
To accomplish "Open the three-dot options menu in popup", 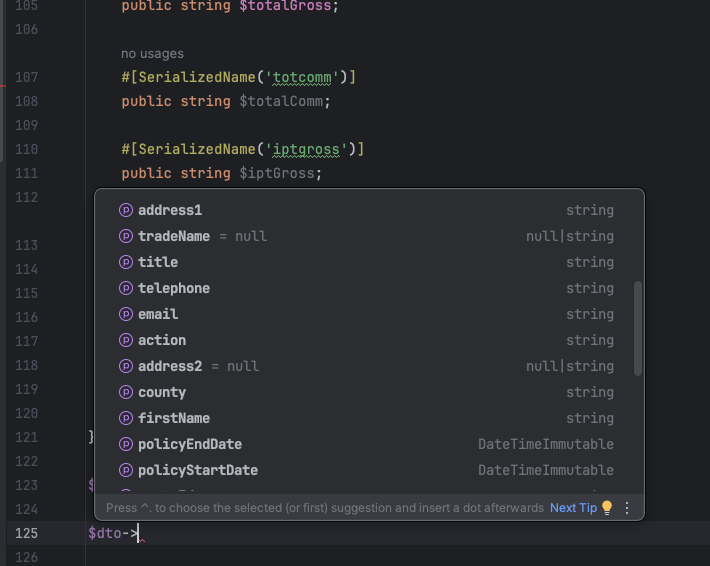I will pyautogui.click(x=627, y=508).
